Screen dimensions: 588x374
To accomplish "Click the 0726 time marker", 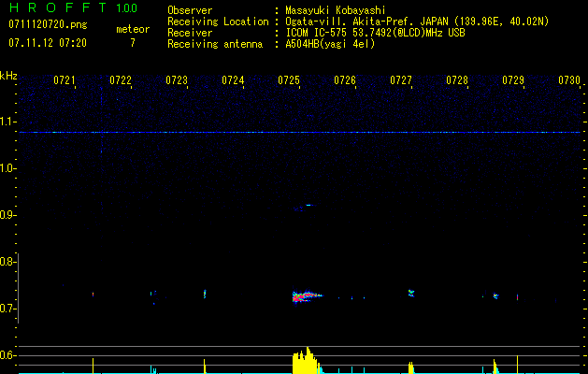I will (x=345, y=80).
